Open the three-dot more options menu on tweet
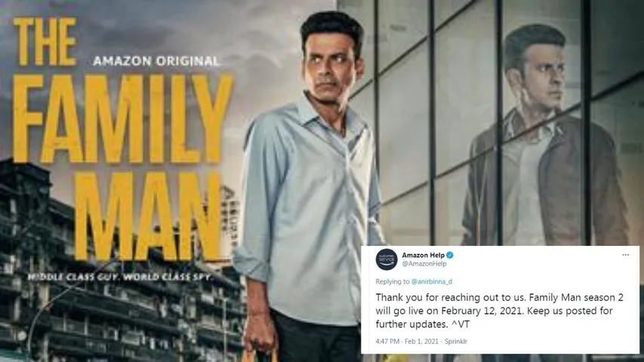This screenshot has width=644, height=362. [625, 255]
